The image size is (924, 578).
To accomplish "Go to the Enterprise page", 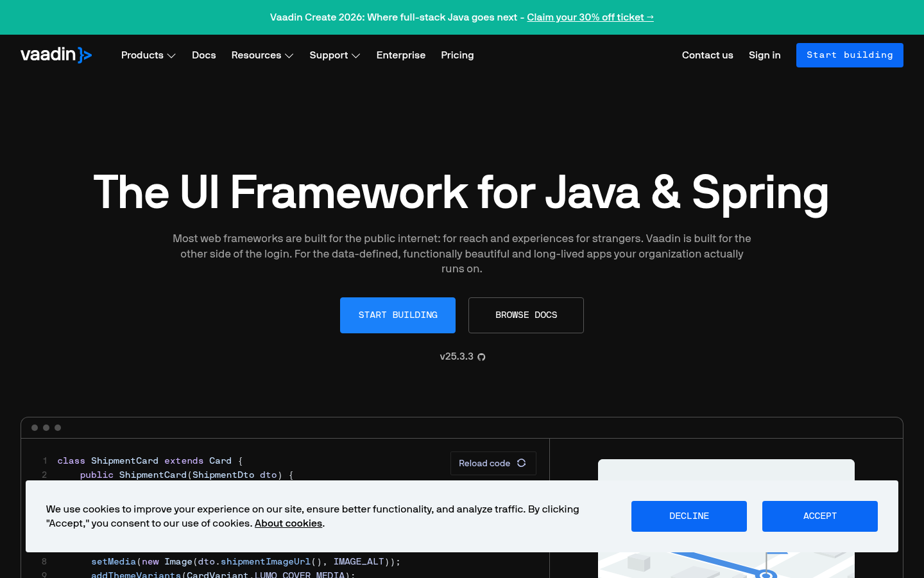I will pos(401,55).
